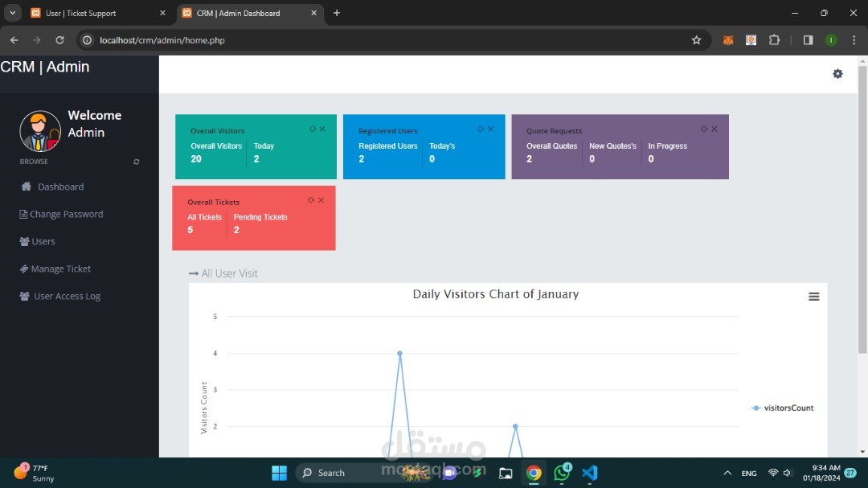Refresh the Overall Visitors card
868x488 pixels.
pos(312,129)
